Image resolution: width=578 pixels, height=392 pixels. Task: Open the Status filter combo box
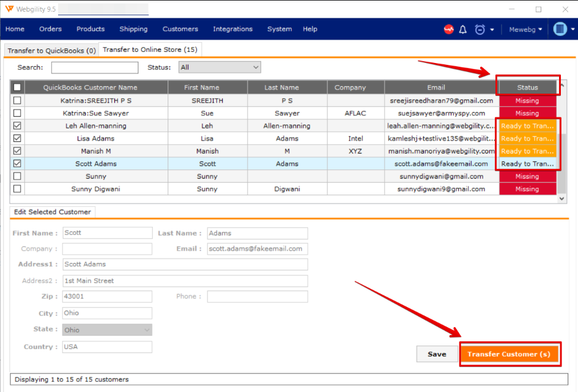pyautogui.click(x=220, y=67)
